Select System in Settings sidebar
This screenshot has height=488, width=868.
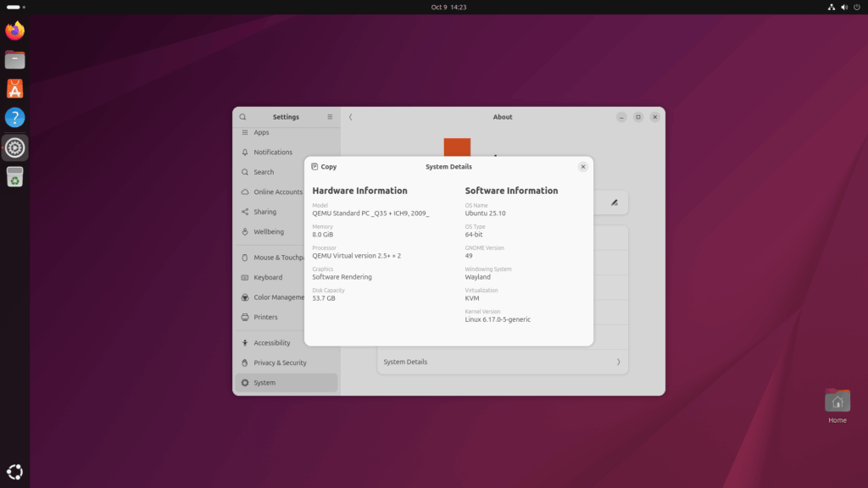point(287,383)
